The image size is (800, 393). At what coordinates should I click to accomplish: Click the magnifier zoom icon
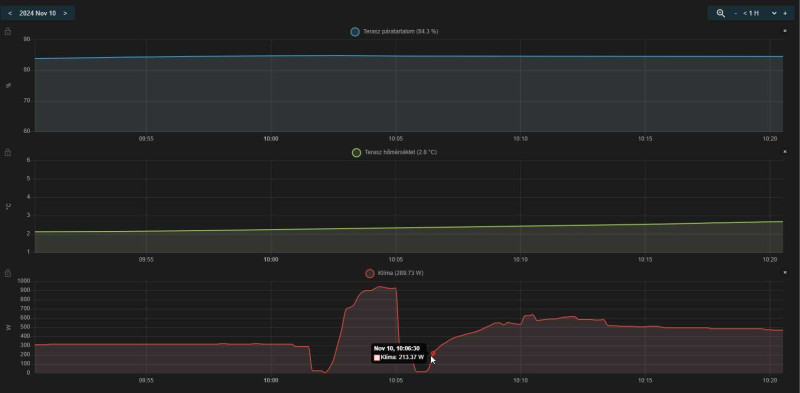pos(720,13)
